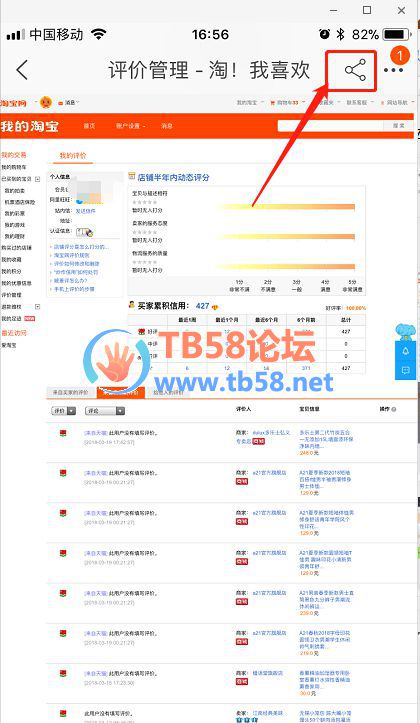The image size is (420, 723).
Task: Click the help icon beside 操作 column
Action: pyautogui.click(x=394, y=409)
